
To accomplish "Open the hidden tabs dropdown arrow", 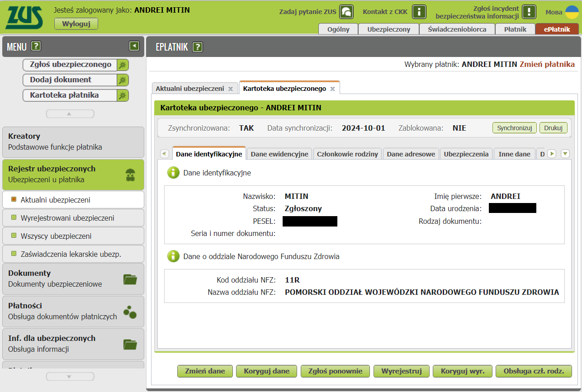I will pos(565,153).
